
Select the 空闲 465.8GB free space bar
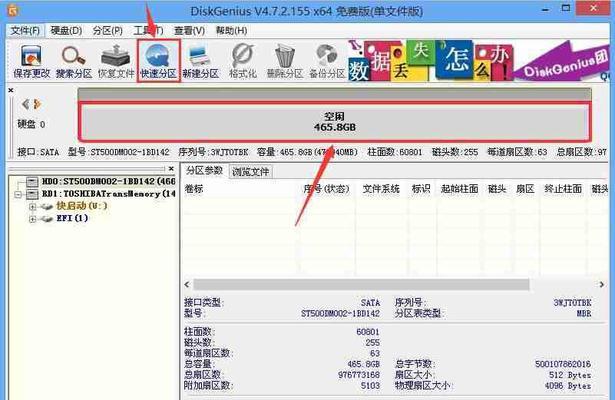(x=335, y=122)
